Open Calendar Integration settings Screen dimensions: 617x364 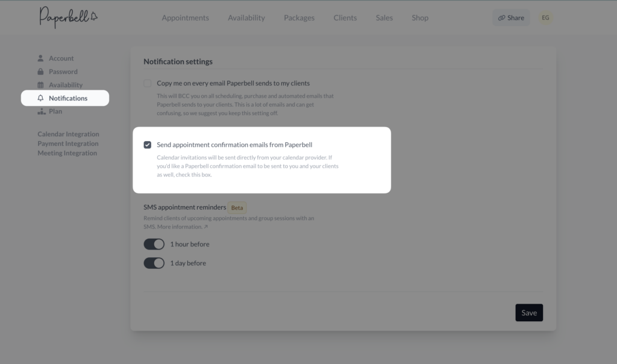(x=68, y=134)
